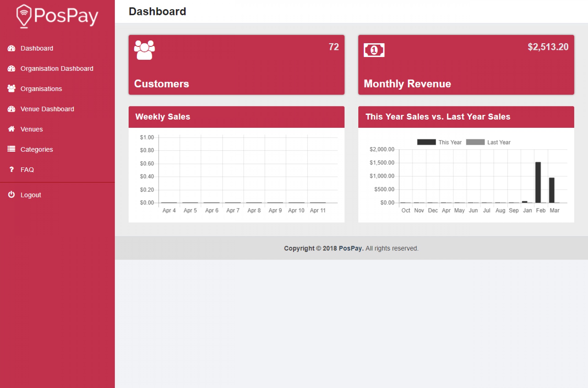Open Organisation Dashboard in the sidebar
This screenshot has height=388, width=588.
[x=57, y=69]
